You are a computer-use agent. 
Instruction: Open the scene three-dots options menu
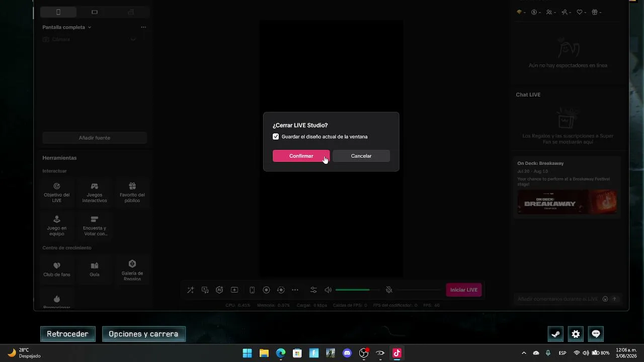[x=143, y=27]
